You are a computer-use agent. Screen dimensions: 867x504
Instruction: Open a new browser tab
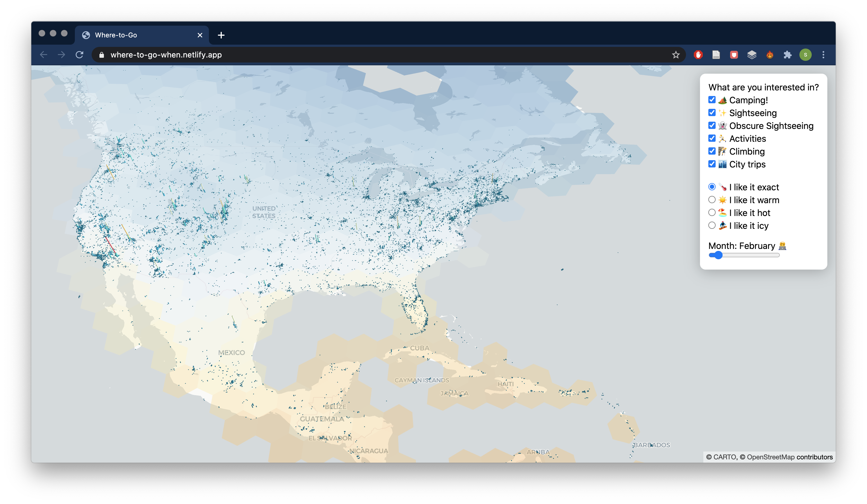[221, 35]
